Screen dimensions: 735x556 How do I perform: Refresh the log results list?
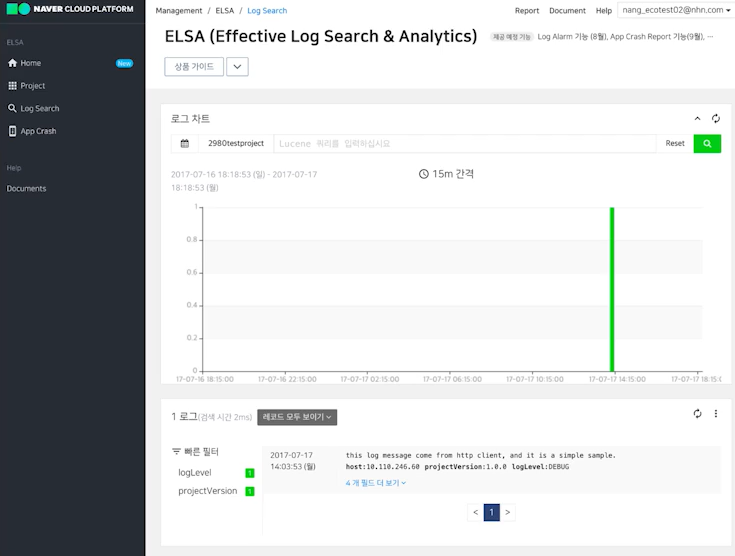698,413
